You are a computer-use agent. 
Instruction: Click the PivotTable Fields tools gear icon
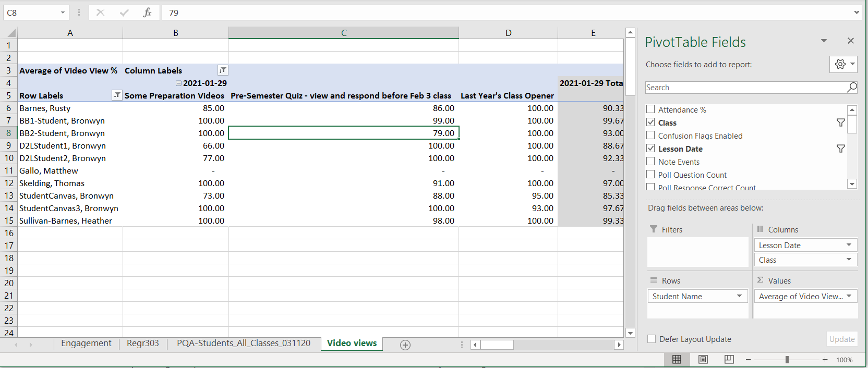click(840, 64)
